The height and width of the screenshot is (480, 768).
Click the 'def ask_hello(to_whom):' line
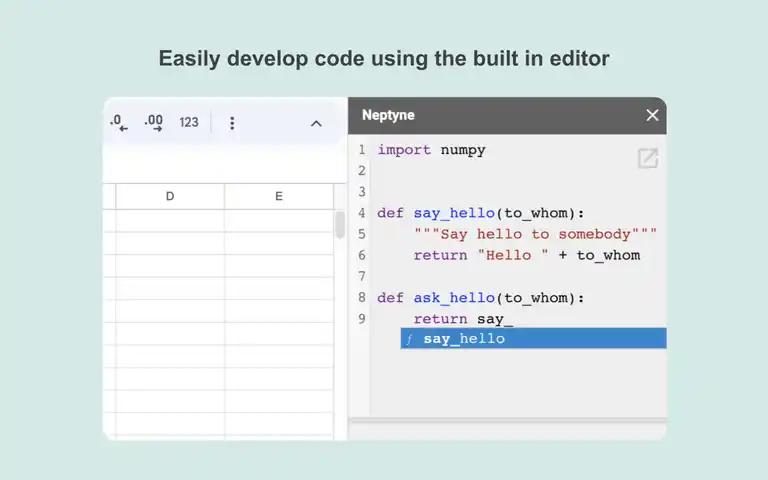pos(480,298)
